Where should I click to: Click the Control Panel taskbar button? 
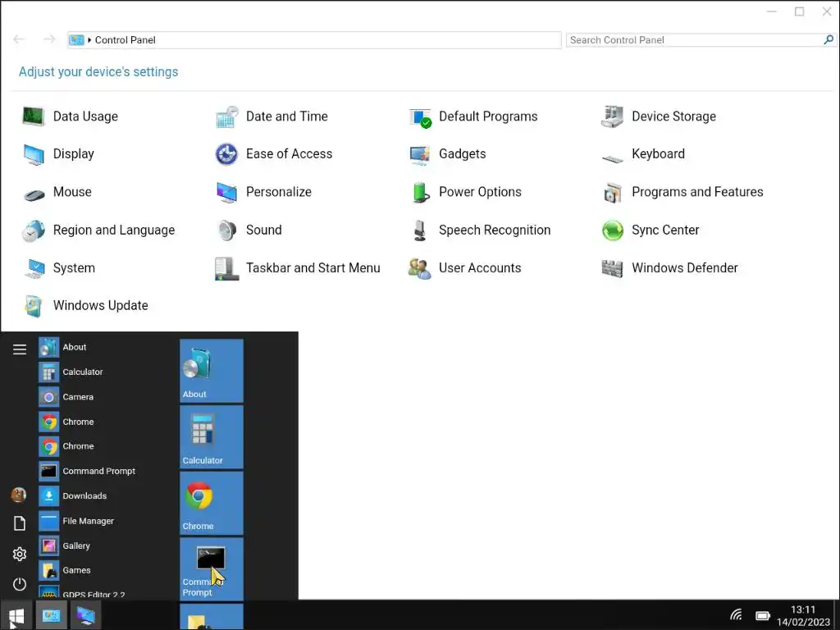coord(51,615)
